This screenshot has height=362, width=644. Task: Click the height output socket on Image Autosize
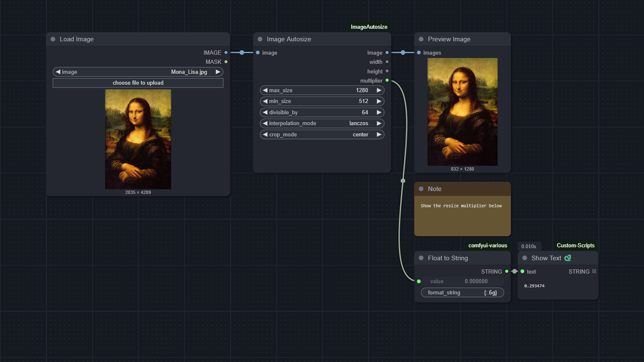tap(387, 71)
